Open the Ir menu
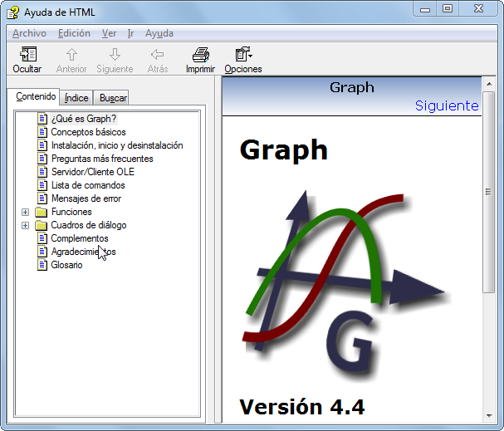 pos(130,33)
